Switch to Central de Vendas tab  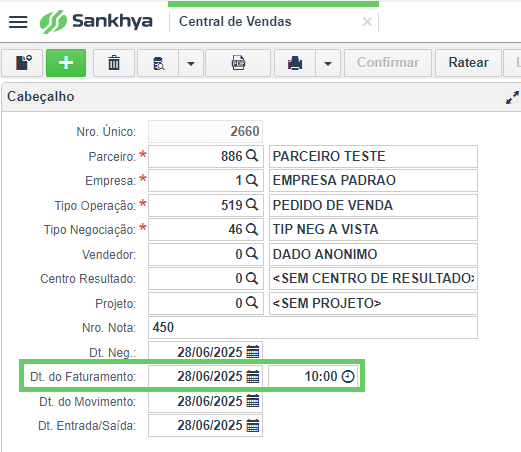[x=235, y=22]
